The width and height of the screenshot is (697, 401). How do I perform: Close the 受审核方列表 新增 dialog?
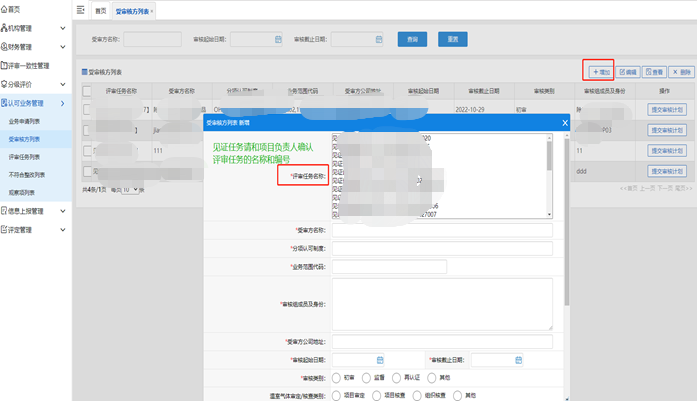[x=565, y=123]
